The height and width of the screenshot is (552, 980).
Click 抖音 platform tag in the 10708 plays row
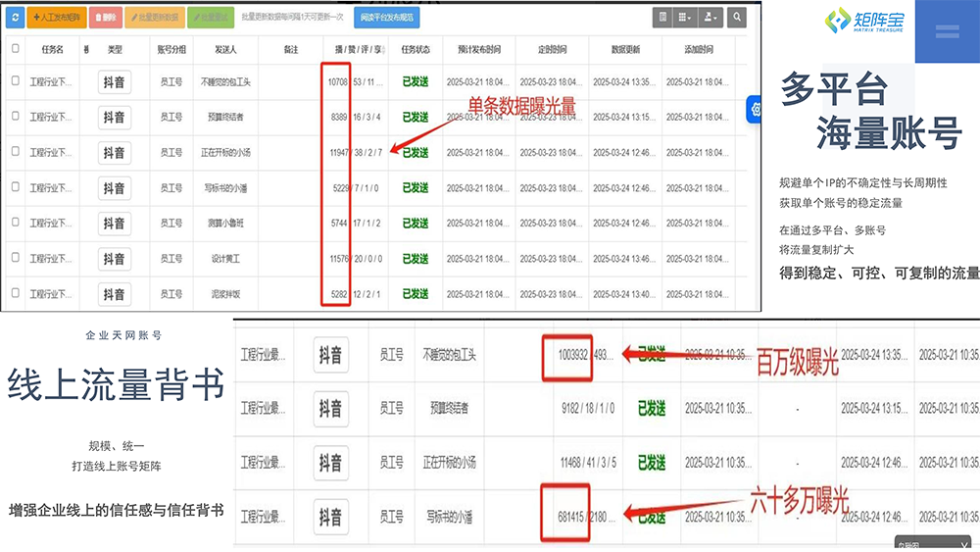(115, 82)
